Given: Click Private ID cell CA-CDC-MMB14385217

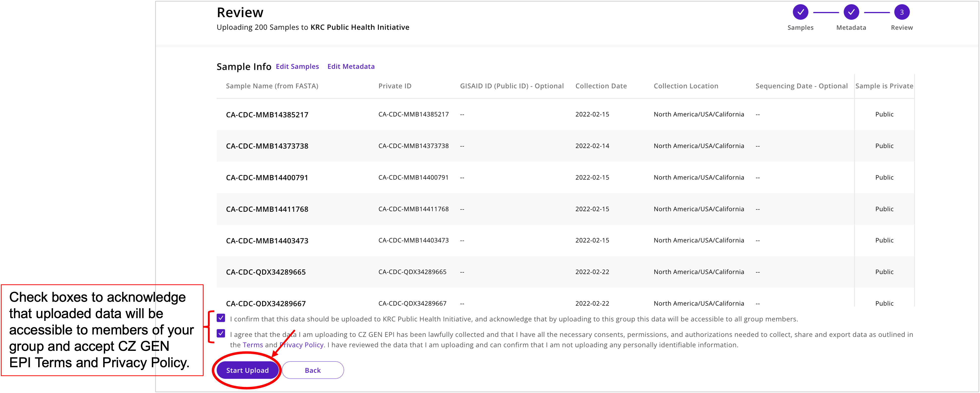Looking at the screenshot, I should point(414,114).
